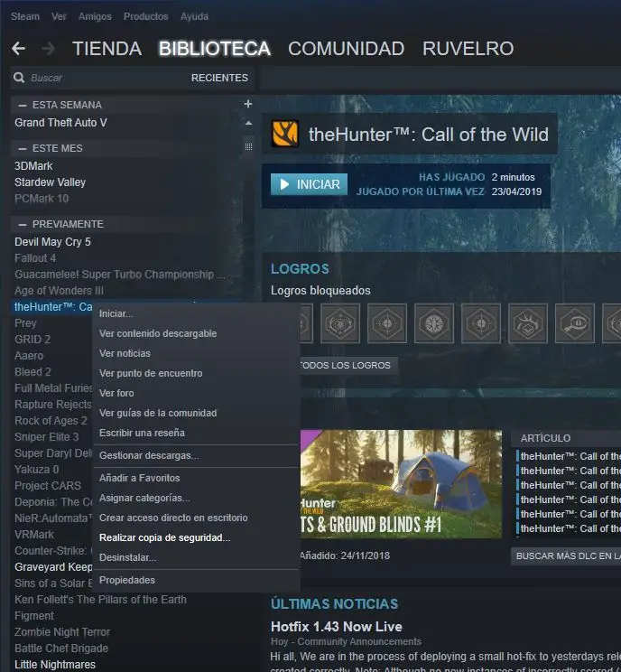Select Desinstalar... in the context menu
Screen dimensions: 621x672
196,557
